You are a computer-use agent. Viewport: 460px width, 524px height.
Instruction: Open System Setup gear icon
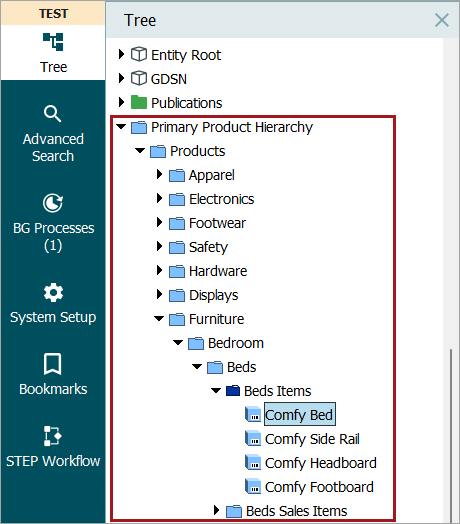[x=53, y=292]
